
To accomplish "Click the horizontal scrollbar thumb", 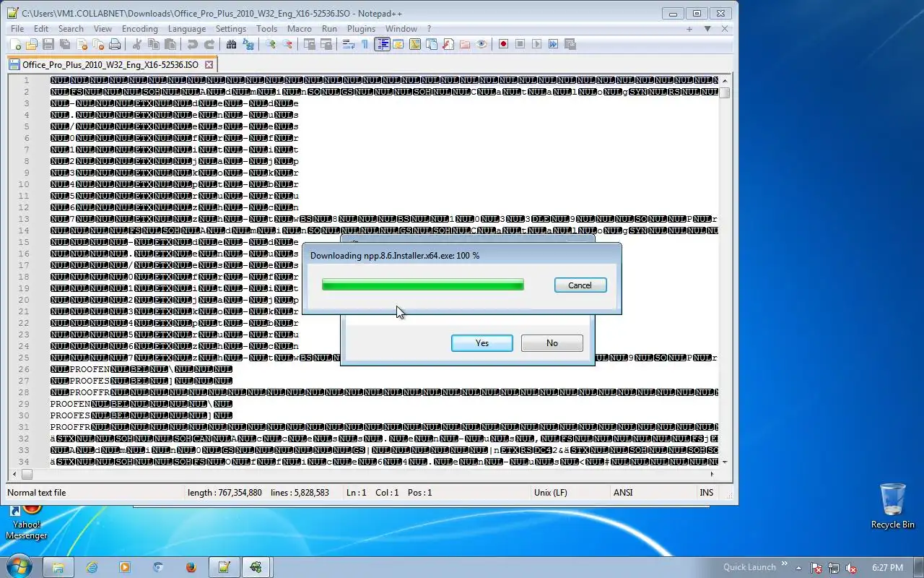I will [x=27, y=475].
